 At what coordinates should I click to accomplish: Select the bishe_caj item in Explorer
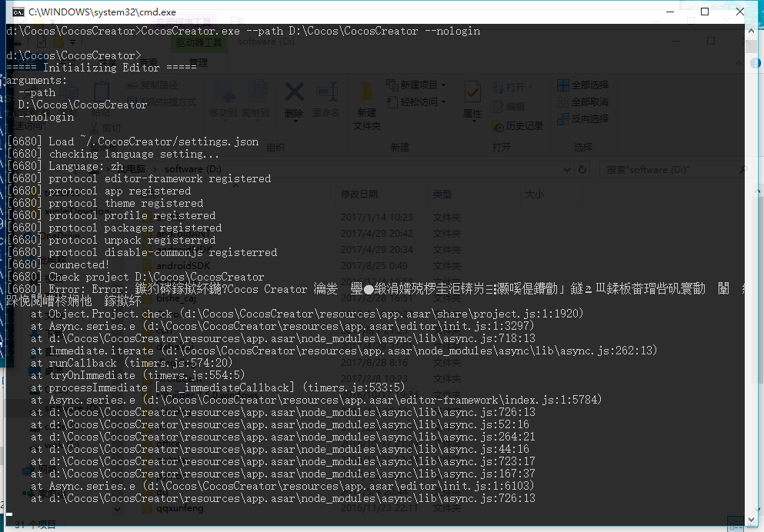[x=176, y=298]
